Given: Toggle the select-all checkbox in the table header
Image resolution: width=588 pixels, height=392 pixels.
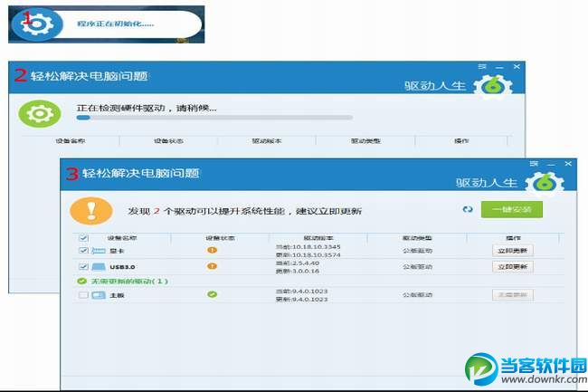Looking at the screenshot, I should (x=83, y=238).
